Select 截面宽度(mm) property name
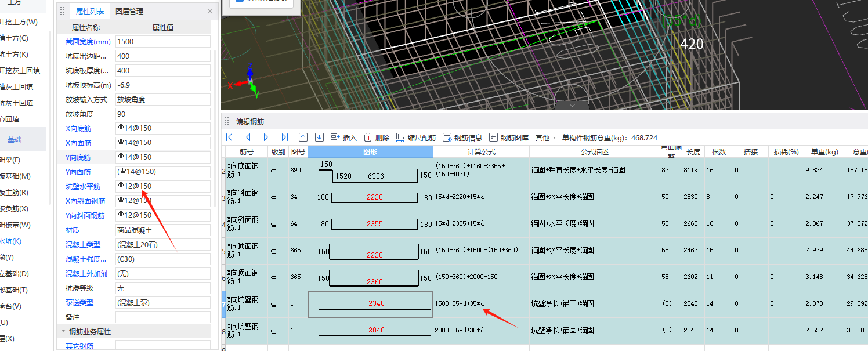The width and height of the screenshot is (868, 351). (88, 41)
